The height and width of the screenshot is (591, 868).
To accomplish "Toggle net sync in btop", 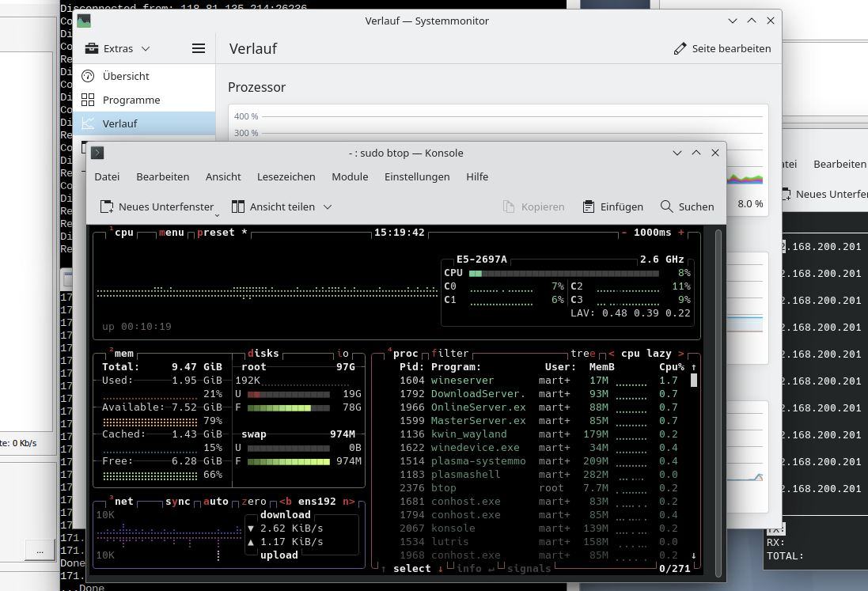I will (178, 502).
